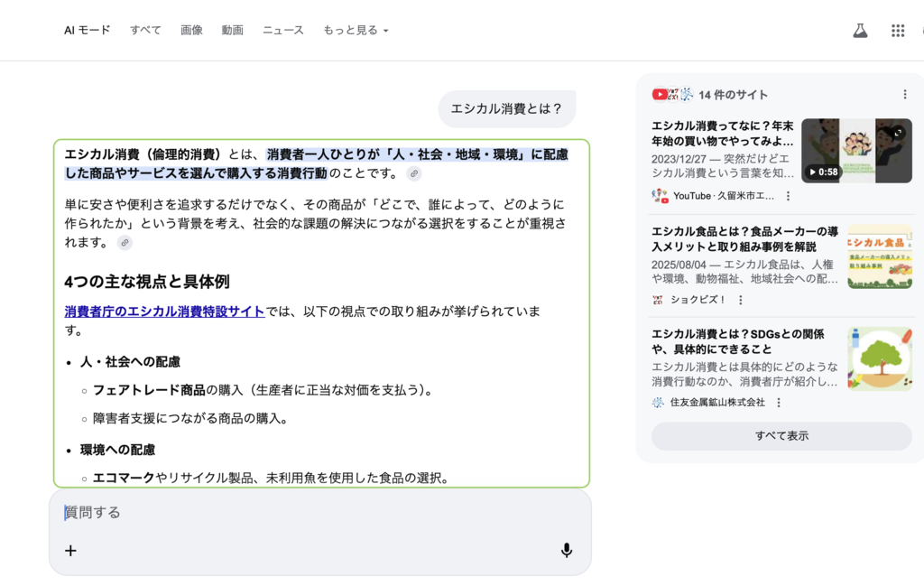Switch to the 画像 tab
The height and width of the screenshot is (586, 924).
[191, 31]
